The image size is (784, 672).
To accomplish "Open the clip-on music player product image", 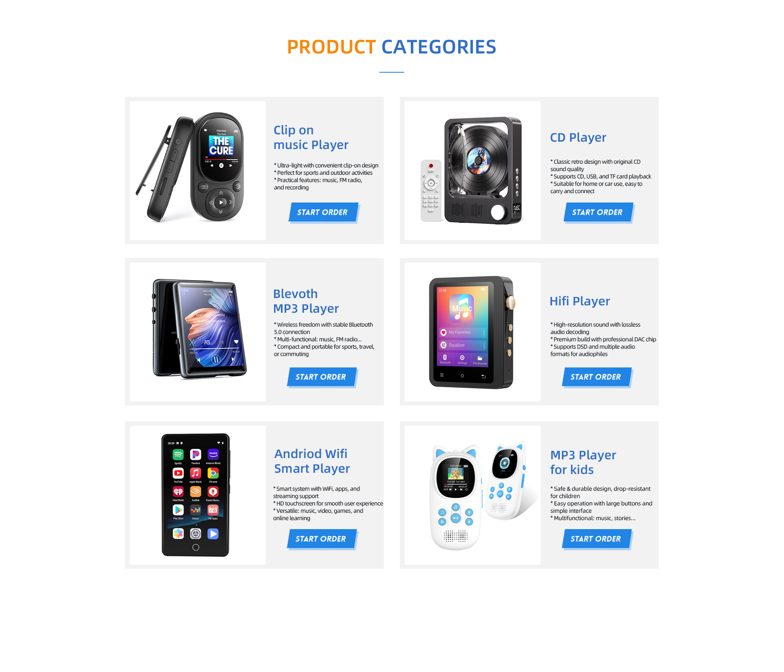I will pyautogui.click(x=198, y=170).
